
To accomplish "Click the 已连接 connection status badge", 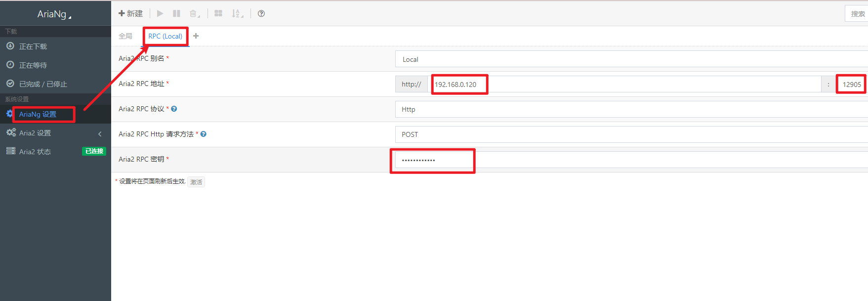I will [94, 151].
